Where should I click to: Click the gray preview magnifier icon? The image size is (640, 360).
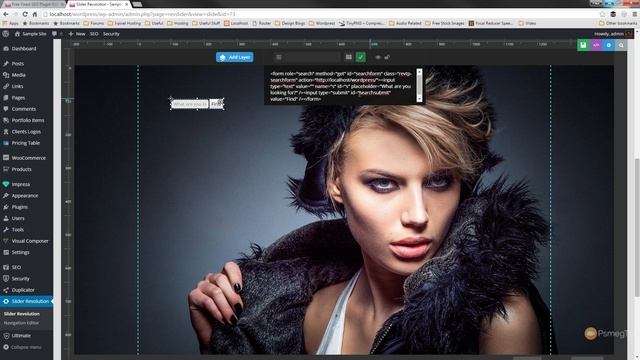click(x=621, y=45)
